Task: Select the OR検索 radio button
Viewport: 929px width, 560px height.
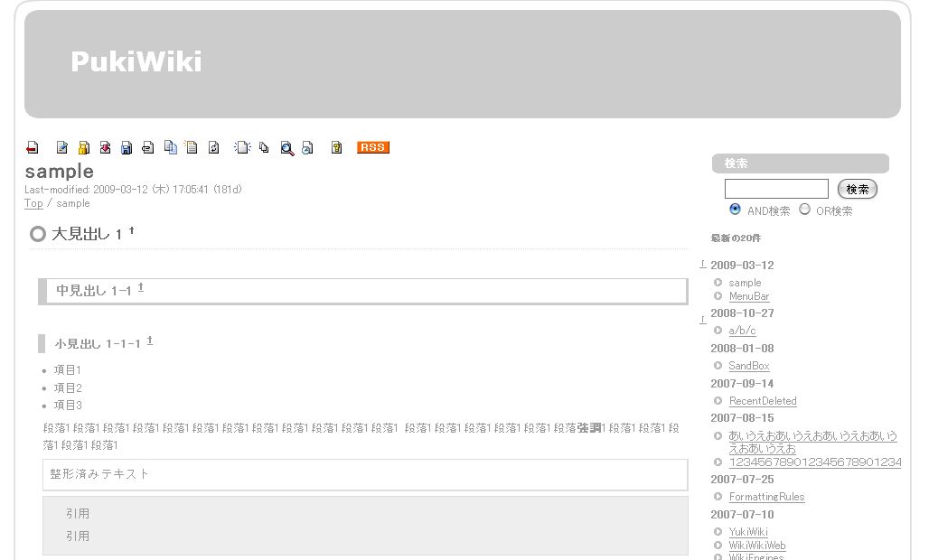Action: (804, 210)
